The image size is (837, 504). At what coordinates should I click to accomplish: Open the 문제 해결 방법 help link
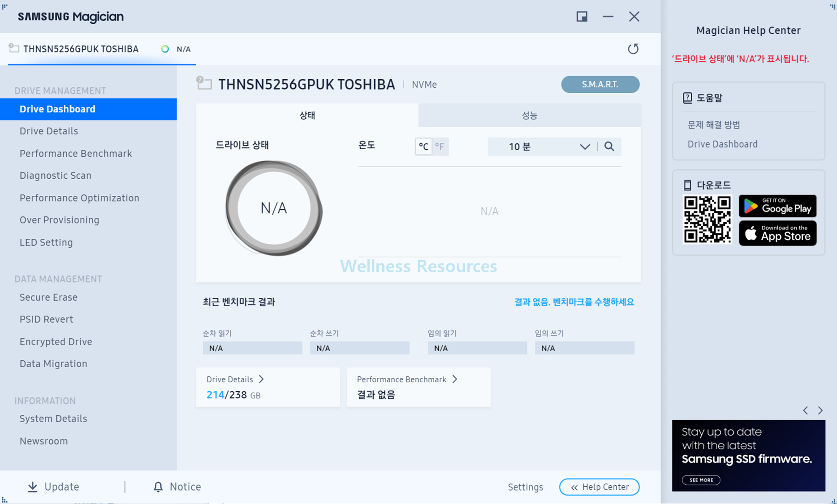714,125
